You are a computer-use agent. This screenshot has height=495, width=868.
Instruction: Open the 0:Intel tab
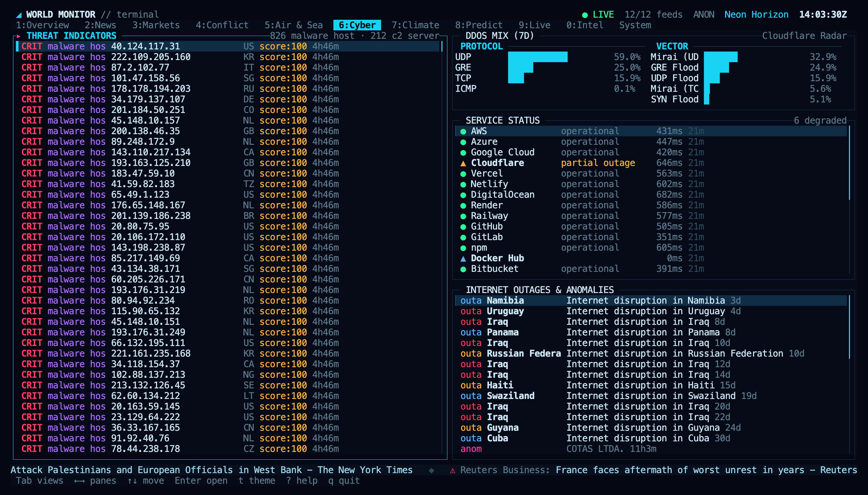585,25
